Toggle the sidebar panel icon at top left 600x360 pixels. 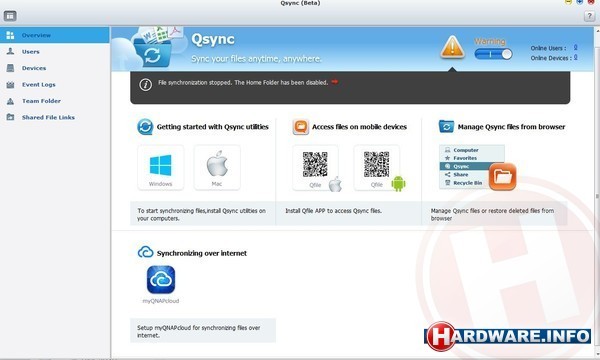pyautogui.click(x=10, y=16)
